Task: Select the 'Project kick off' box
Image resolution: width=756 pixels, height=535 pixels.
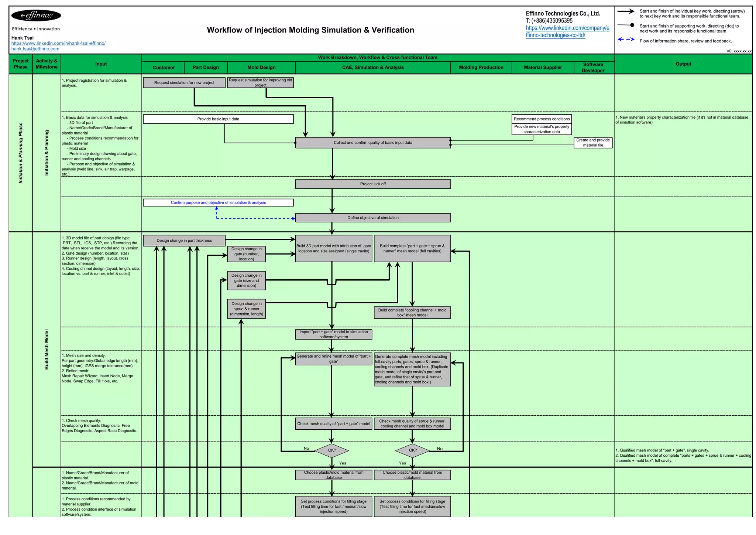Action: (x=373, y=184)
